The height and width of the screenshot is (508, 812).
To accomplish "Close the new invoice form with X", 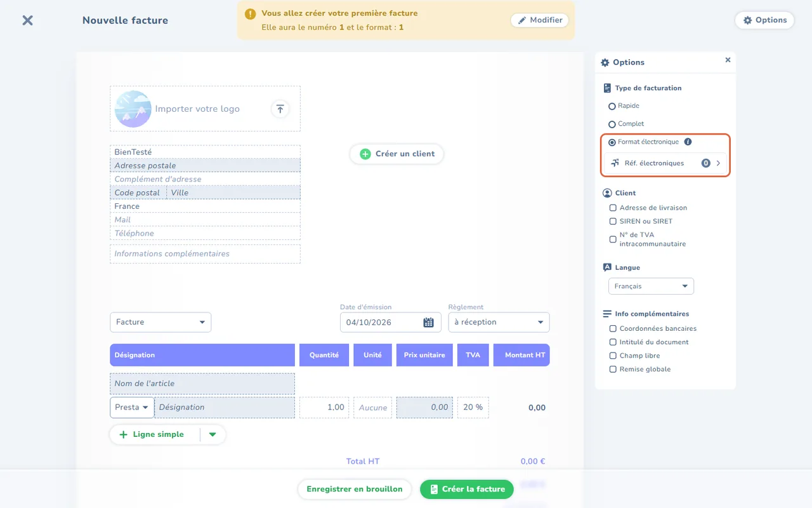I will pos(27,20).
